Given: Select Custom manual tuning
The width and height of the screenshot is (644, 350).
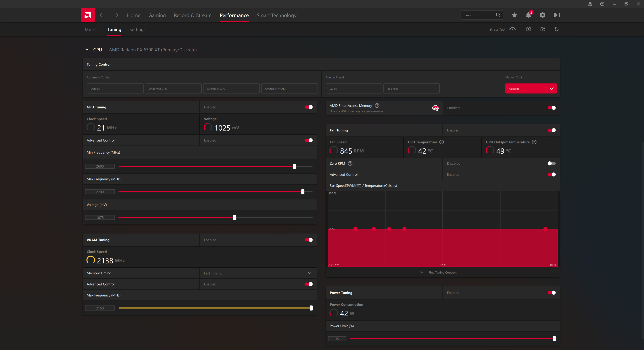Looking at the screenshot, I should [531, 89].
